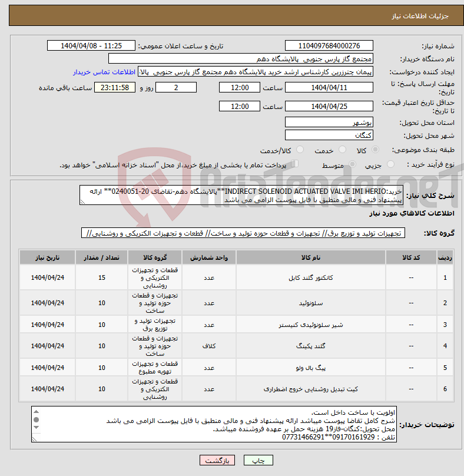Click the delivery province field بوشهر
The height and width of the screenshot is (476, 464).
click(x=329, y=123)
